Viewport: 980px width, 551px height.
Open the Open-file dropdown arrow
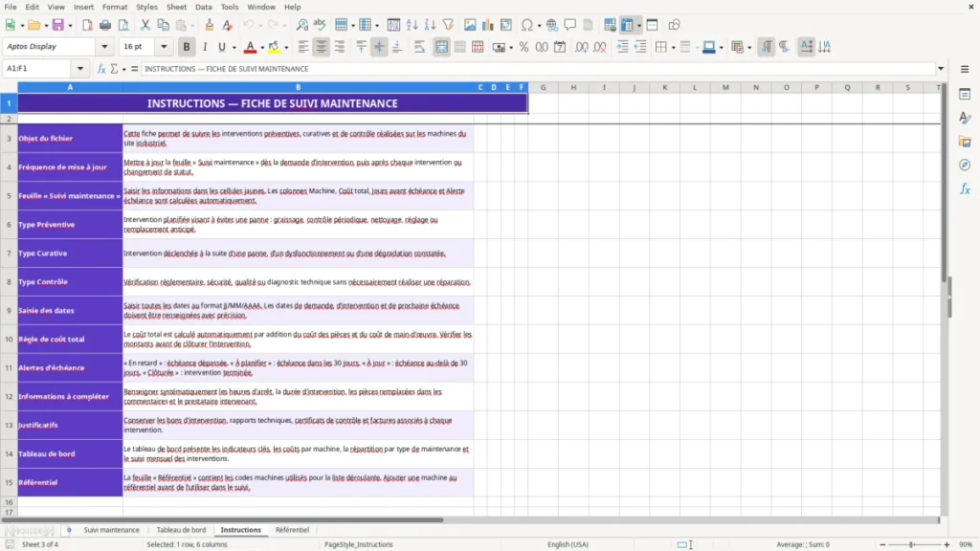(46, 26)
